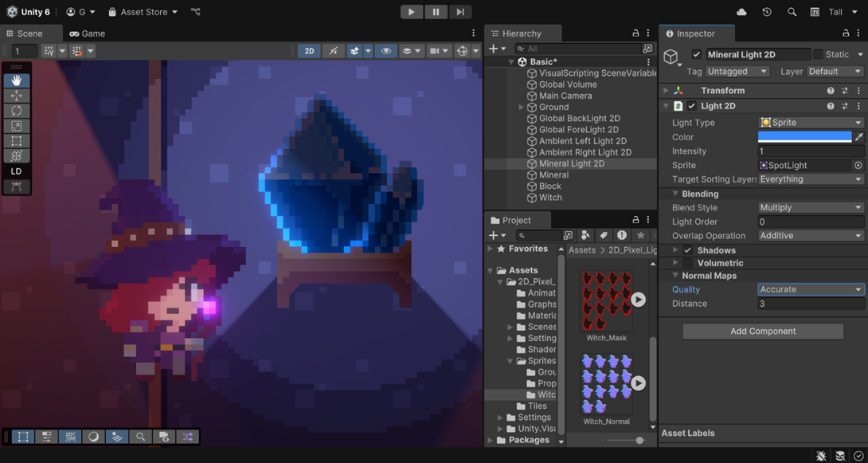
Task: Toggle the 2D scene view mode
Action: click(x=309, y=51)
